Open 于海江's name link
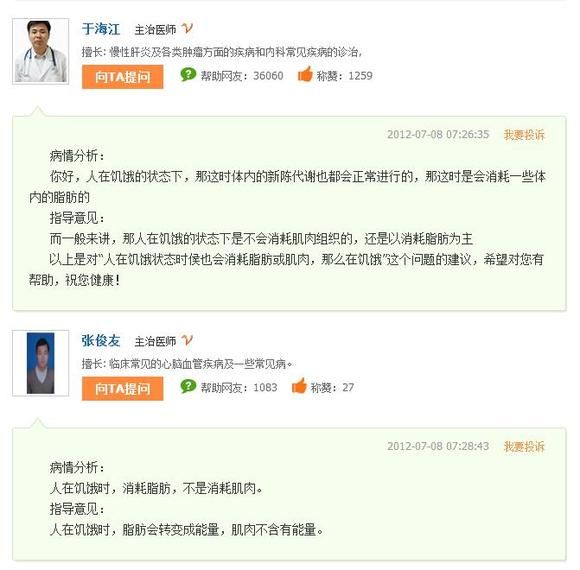580x570 pixels. coord(101,29)
